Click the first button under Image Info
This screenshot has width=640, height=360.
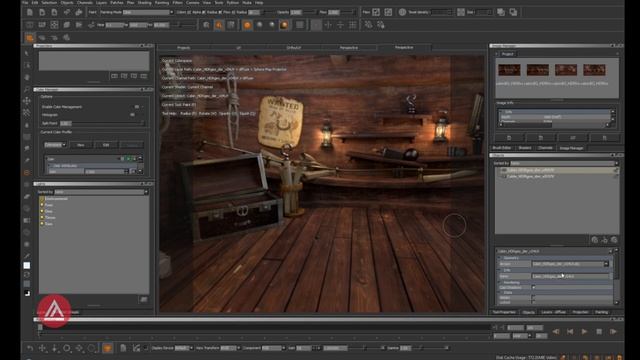click(x=509, y=138)
